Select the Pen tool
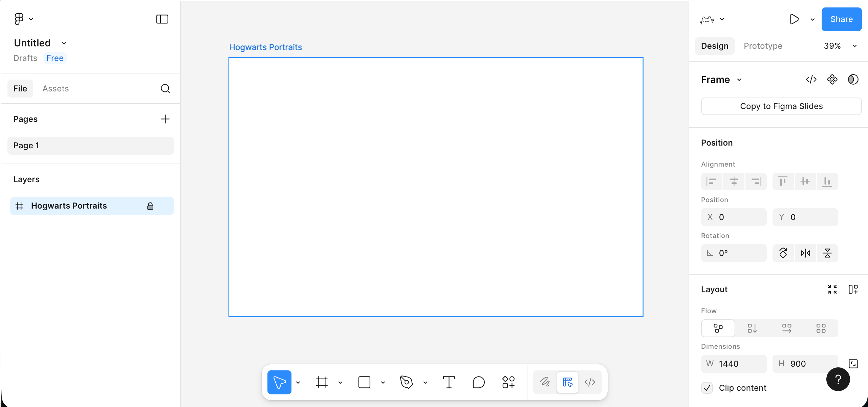The image size is (868, 407). pos(406,382)
